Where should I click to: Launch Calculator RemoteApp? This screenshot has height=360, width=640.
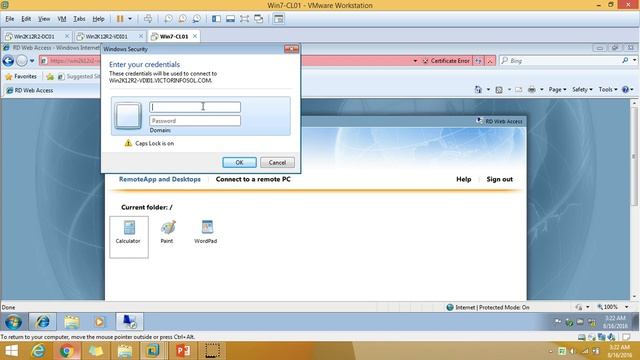(129, 237)
